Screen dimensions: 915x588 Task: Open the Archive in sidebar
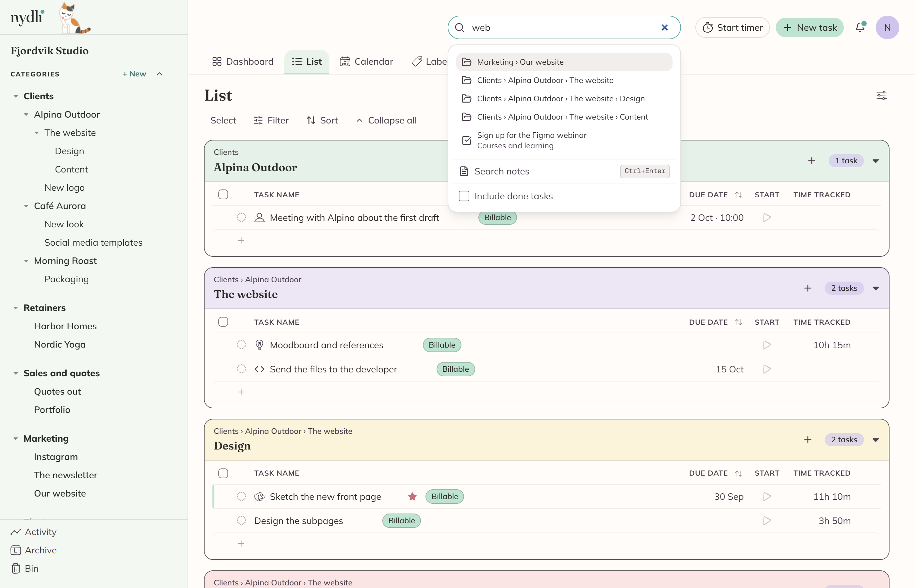pos(34,550)
